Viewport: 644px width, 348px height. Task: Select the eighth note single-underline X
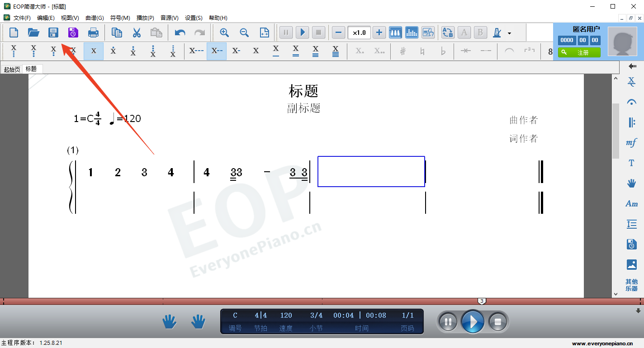tap(276, 51)
